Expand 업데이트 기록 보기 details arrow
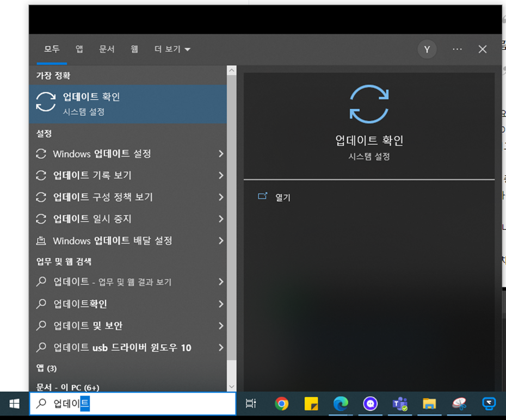 coord(221,175)
